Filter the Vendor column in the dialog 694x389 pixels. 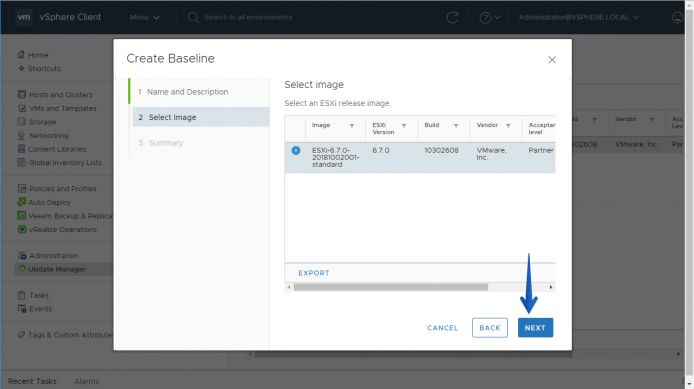(508, 126)
